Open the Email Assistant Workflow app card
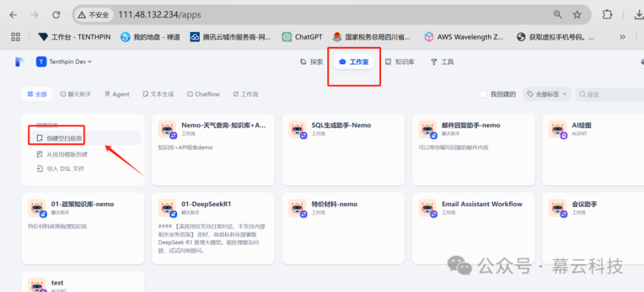The width and height of the screenshot is (644, 292). click(474, 228)
